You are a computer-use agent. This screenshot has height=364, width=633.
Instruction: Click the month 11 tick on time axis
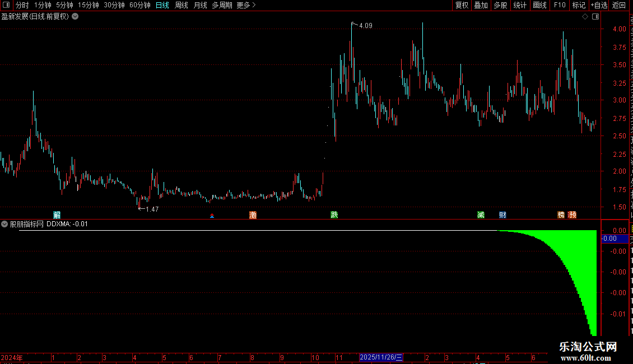pyautogui.click(x=339, y=357)
